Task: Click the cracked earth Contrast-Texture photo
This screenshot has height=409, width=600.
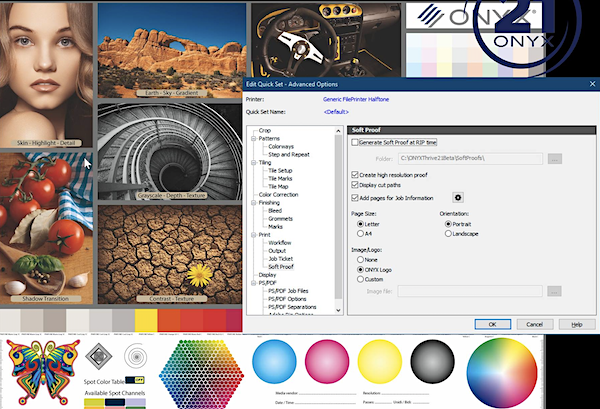Action: coord(170,254)
